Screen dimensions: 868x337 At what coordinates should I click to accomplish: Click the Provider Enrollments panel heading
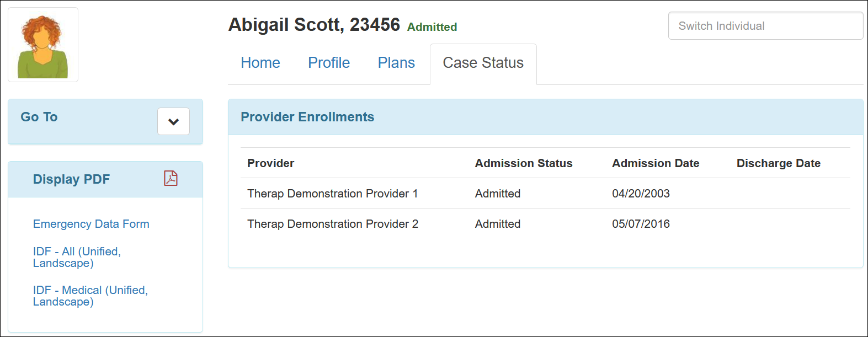pos(307,117)
